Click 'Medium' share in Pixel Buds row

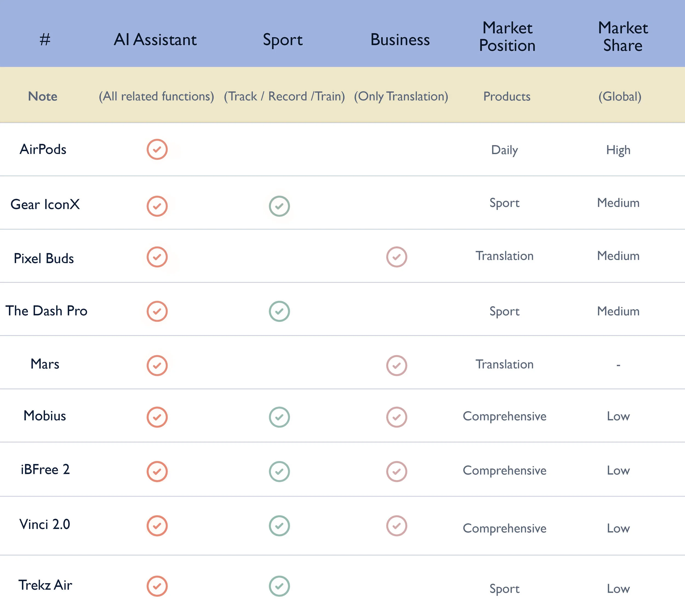coord(618,256)
